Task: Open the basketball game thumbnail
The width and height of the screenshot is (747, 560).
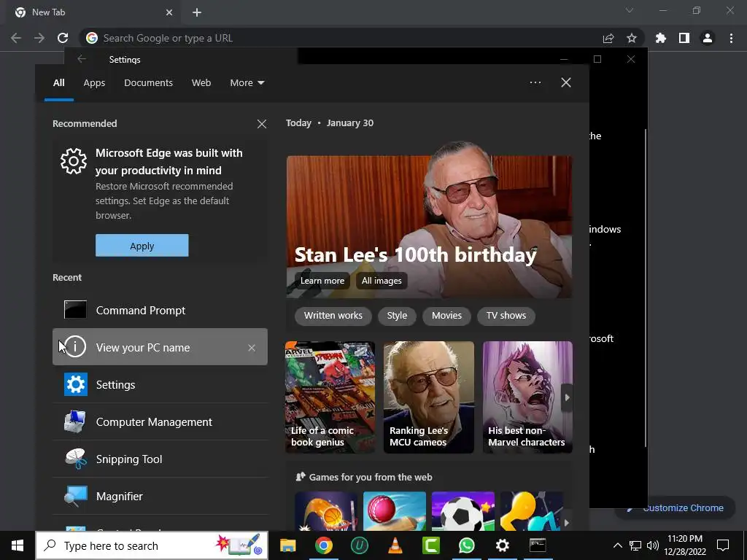Action: pyautogui.click(x=326, y=511)
